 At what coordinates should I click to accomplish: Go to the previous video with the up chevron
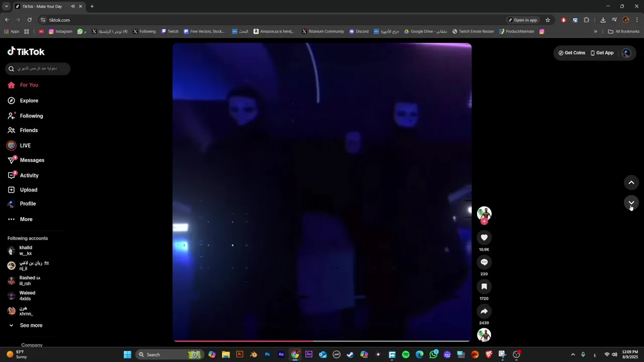click(631, 183)
